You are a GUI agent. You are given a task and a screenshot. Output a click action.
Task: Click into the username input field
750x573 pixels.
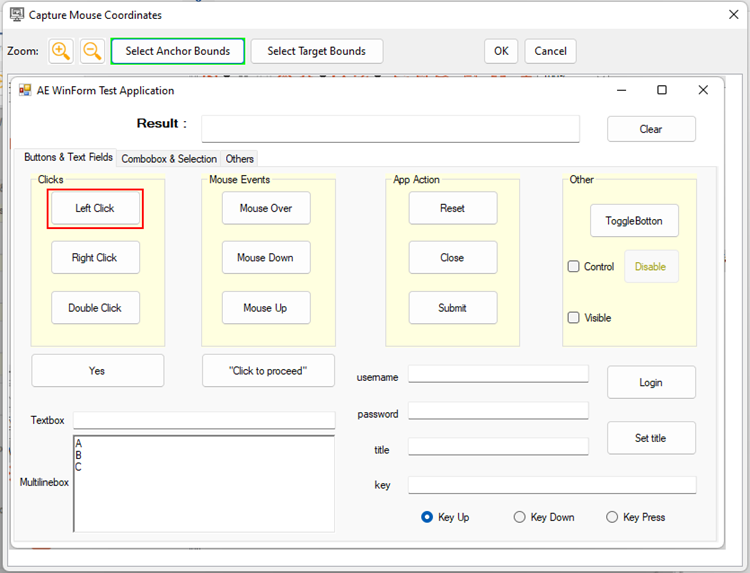498,374
